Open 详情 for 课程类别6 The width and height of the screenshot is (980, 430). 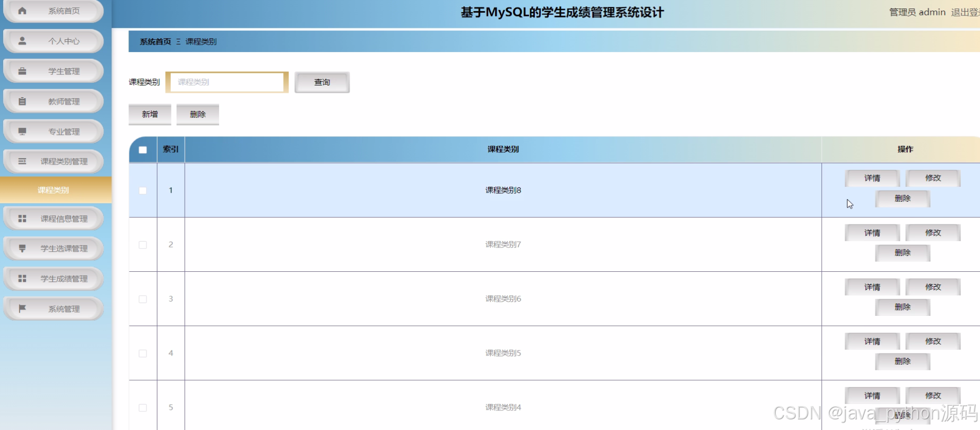click(872, 287)
